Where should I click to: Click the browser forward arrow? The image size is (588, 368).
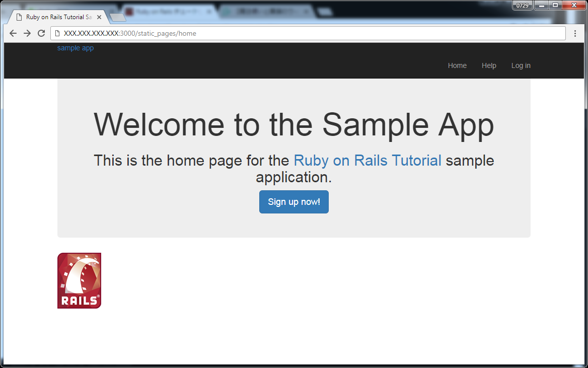[x=27, y=33]
